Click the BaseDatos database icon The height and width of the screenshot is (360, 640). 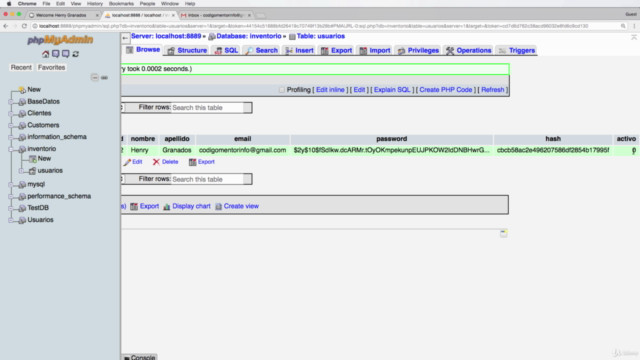point(22,102)
